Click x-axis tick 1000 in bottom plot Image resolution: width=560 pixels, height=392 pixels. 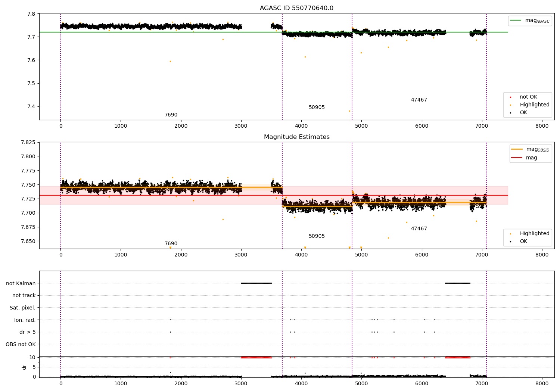[121, 383]
